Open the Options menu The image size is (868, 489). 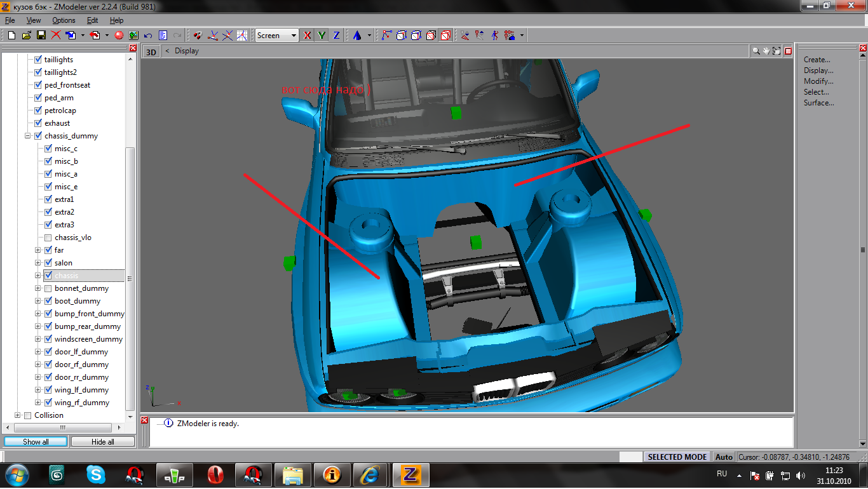(64, 20)
